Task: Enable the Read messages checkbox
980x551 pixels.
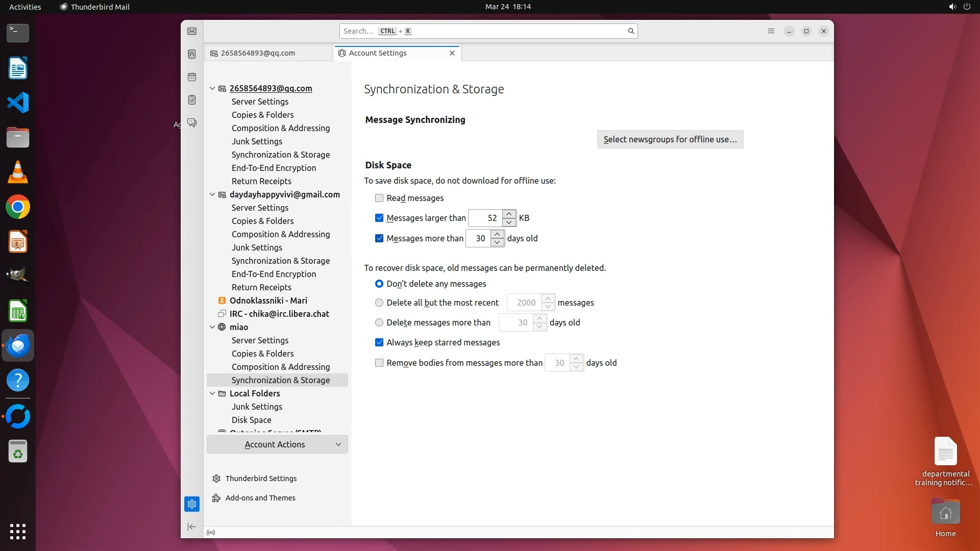Action: (x=379, y=198)
